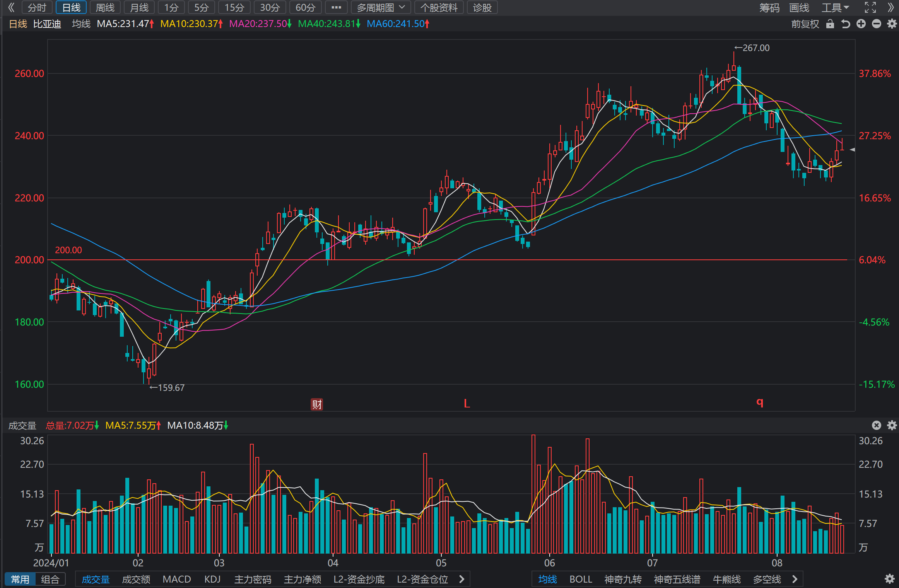The height and width of the screenshot is (588, 899).
Task: Click the MA20:237.50 legend value
Action: click(260, 24)
